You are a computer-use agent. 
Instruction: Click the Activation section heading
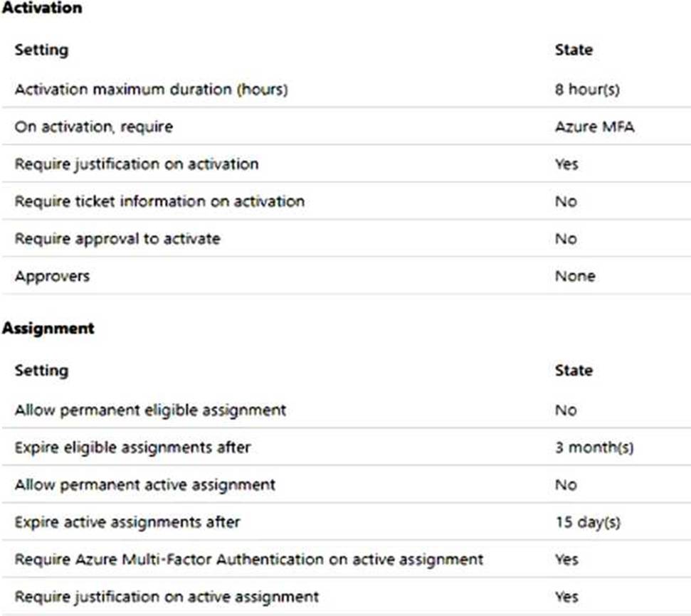[42, 8]
